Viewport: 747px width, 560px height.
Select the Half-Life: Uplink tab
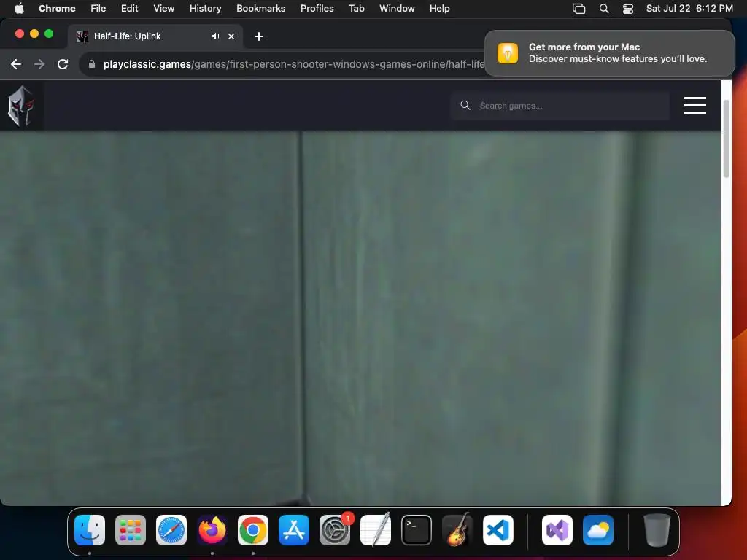click(x=155, y=36)
